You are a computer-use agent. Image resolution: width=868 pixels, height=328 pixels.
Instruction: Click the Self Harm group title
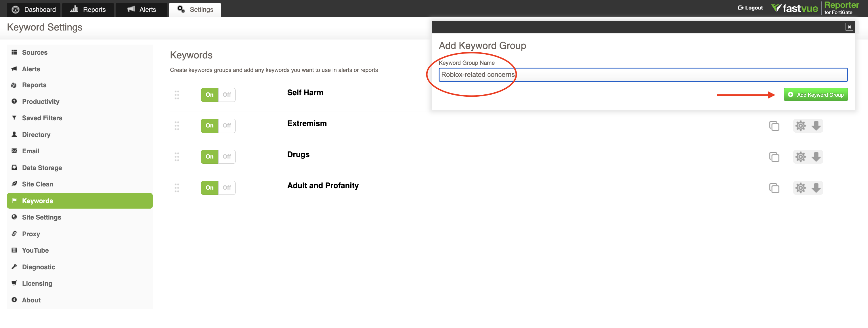click(x=305, y=92)
